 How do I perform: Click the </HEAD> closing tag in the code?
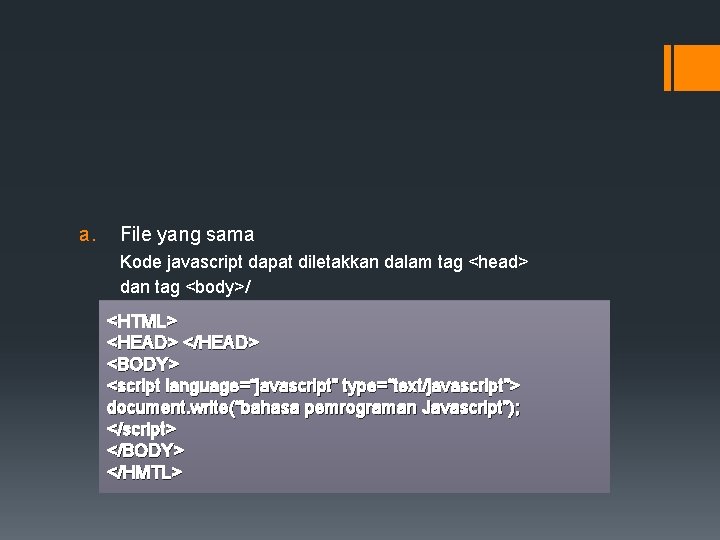(x=221, y=342)
